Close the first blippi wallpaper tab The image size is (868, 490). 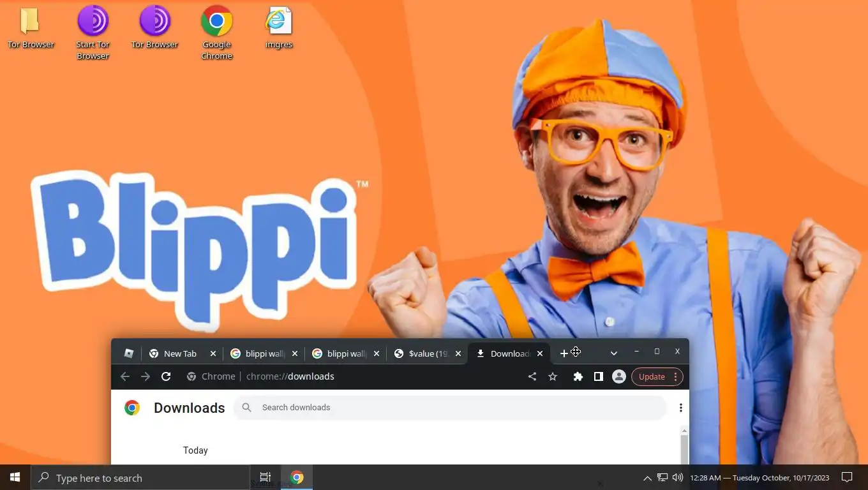pos(295,353)
